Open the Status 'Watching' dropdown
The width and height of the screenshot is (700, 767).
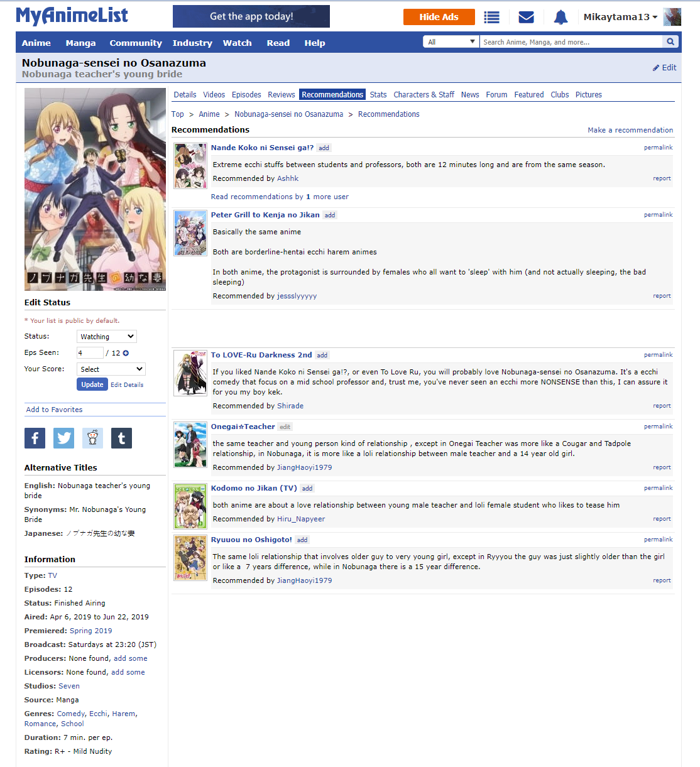tap(107, 337)
